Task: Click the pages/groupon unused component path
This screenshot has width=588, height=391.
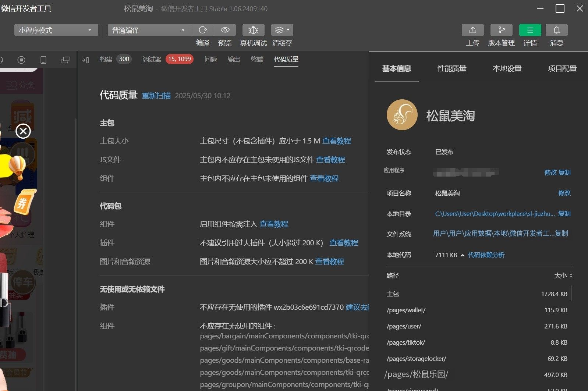Action: coord(284,385)
